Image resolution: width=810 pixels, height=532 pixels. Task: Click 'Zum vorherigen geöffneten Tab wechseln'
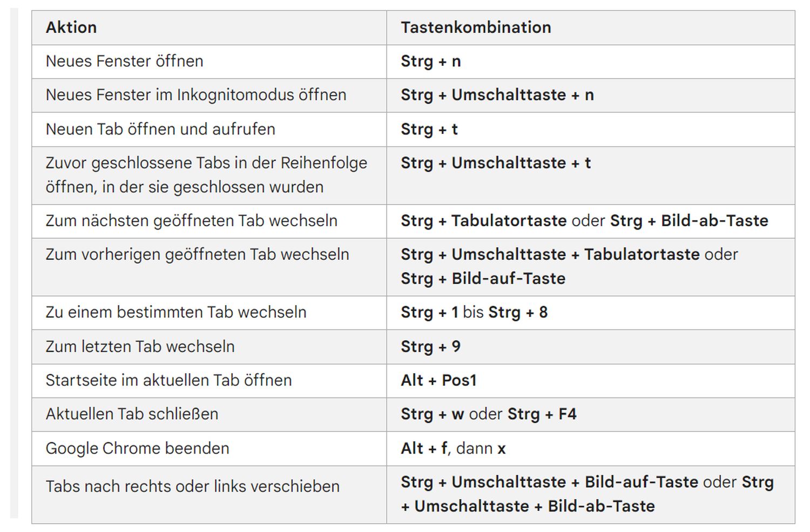197,254
